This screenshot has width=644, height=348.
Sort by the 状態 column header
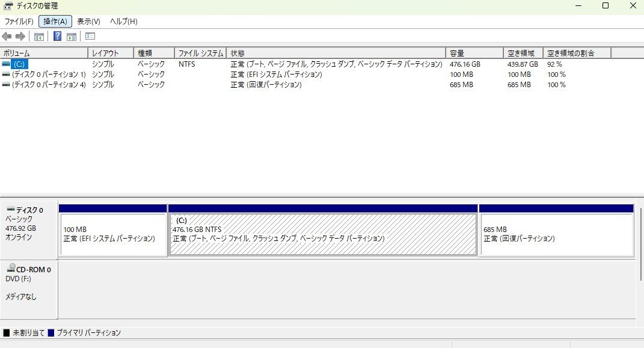(x=336, y=53)
